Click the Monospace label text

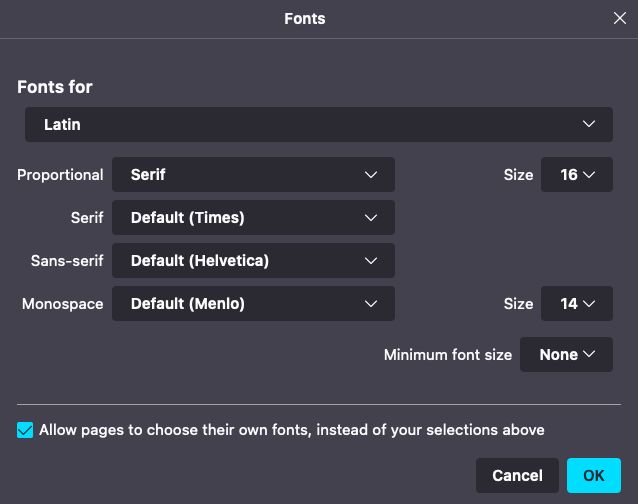coord(63,304)
